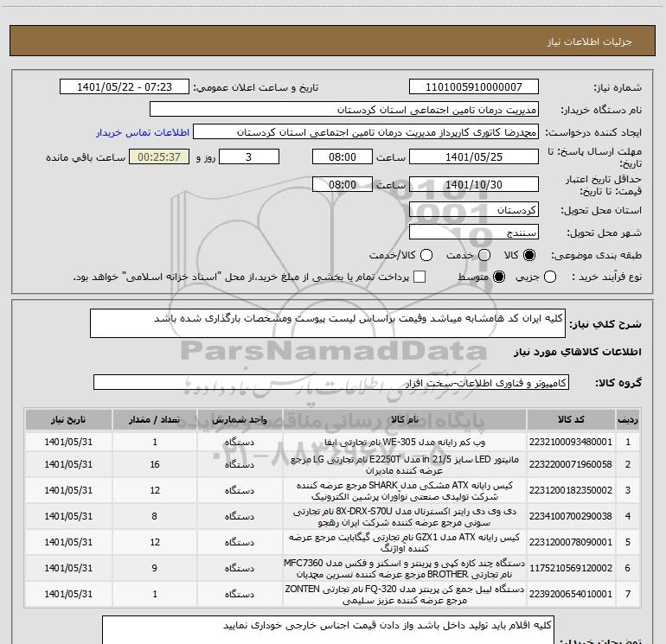
Task: Click buyer organization name field
Action: pos(344,110)
